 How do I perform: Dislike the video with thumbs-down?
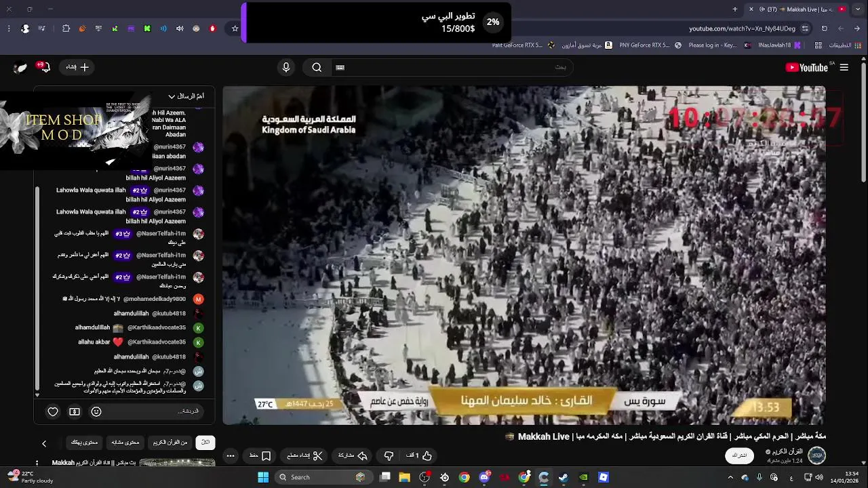[x=389, y=455]
